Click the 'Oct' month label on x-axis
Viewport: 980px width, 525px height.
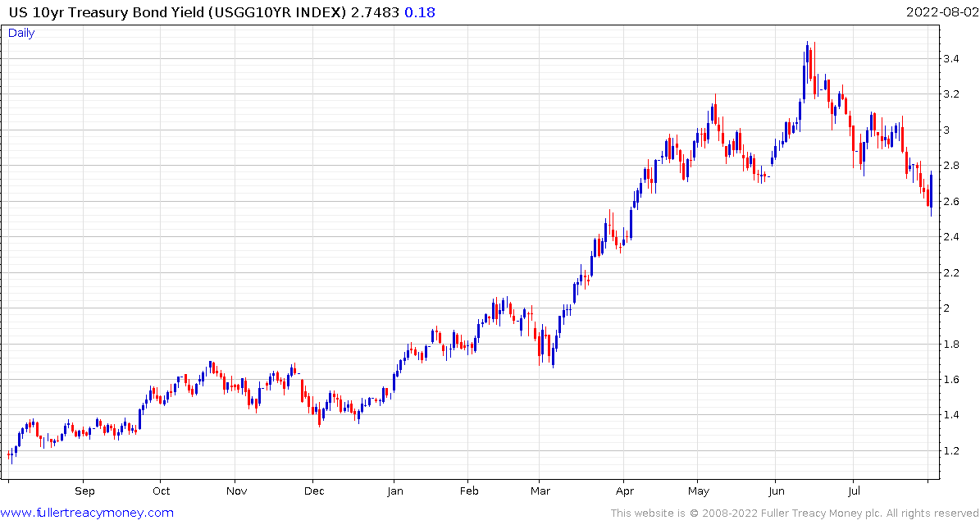(161, 491)
